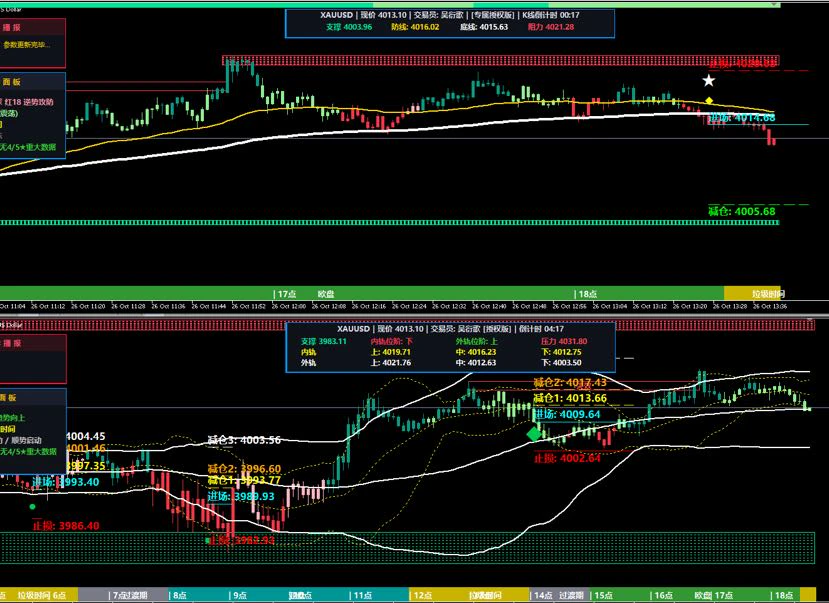The image size is (829, 603).
Task: Click the 阻力 4021.28 value
Action: pyautogui.click(x=551, y=27)
